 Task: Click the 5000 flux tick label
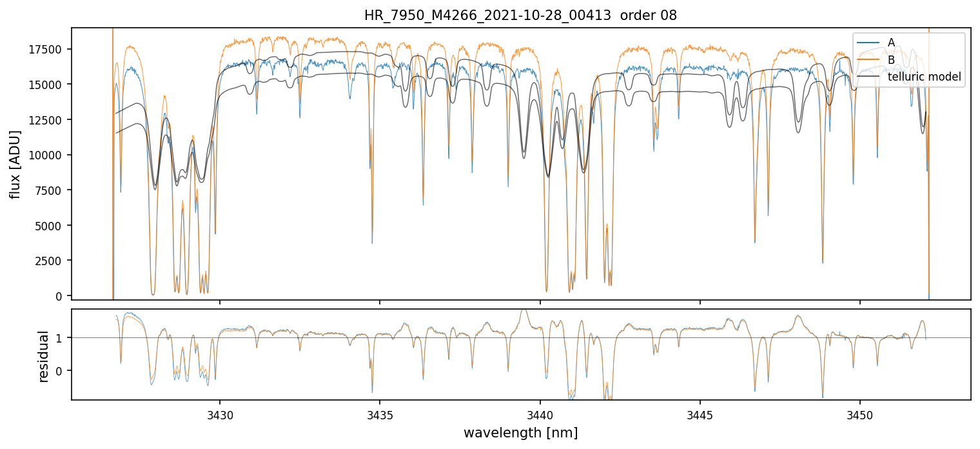click(x=50, y=226)
